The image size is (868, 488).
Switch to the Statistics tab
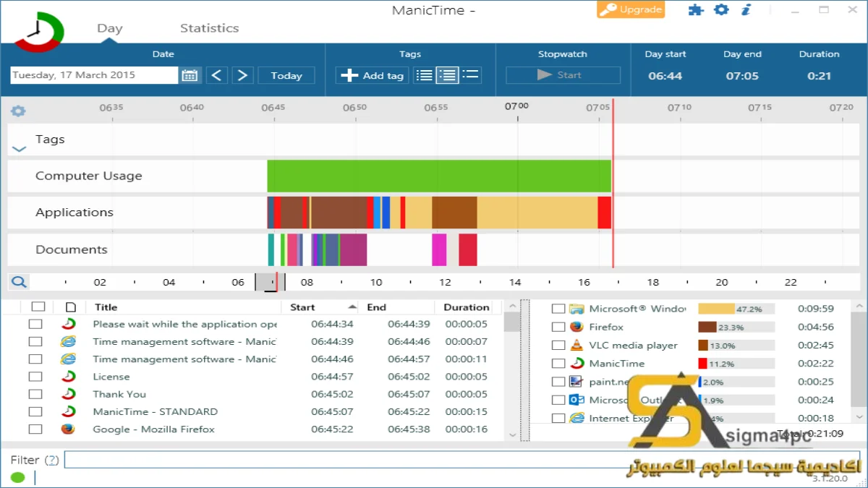click(x=209, y=28)
